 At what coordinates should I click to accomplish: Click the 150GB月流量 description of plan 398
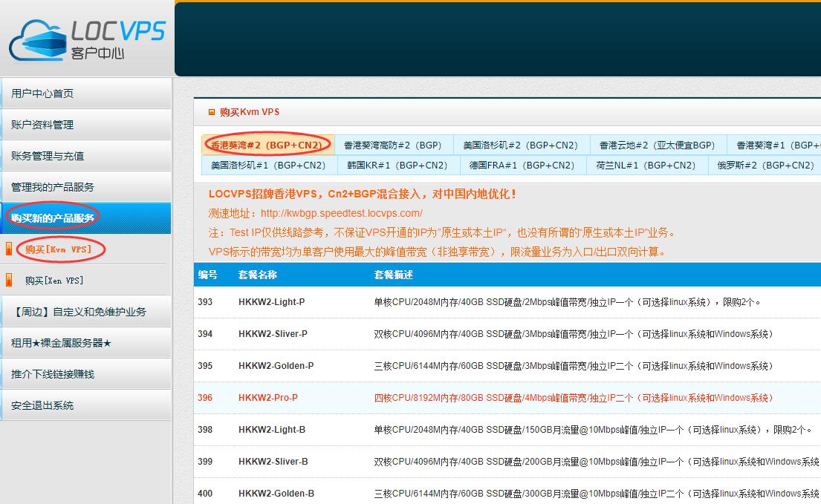(x=593, y=430)
